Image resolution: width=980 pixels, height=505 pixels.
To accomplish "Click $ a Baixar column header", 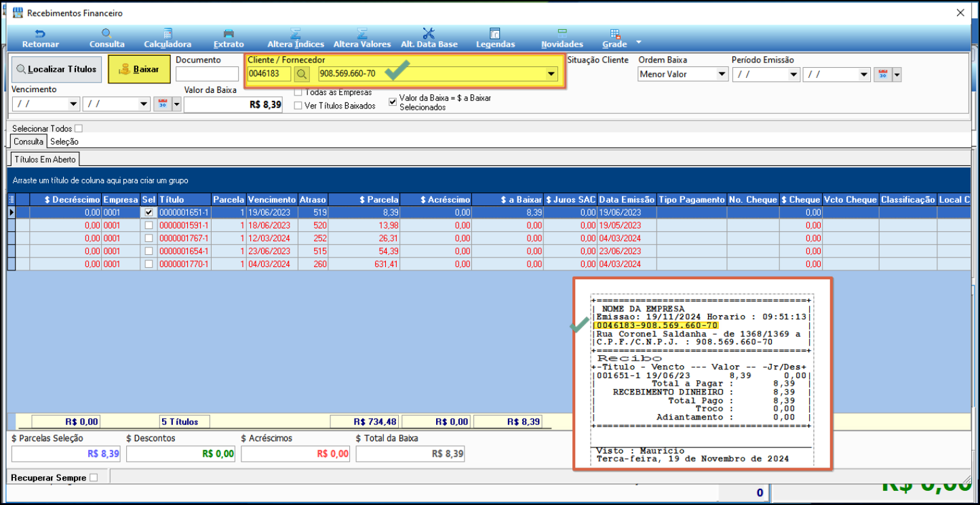I will [508, 200].
